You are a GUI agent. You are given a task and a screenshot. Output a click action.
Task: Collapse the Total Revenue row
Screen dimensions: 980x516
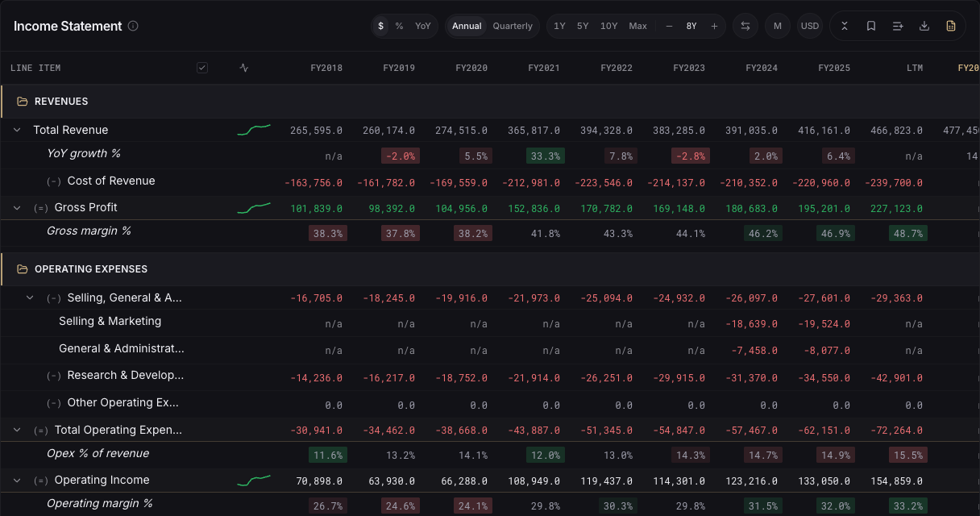click(x=17, y=130)
